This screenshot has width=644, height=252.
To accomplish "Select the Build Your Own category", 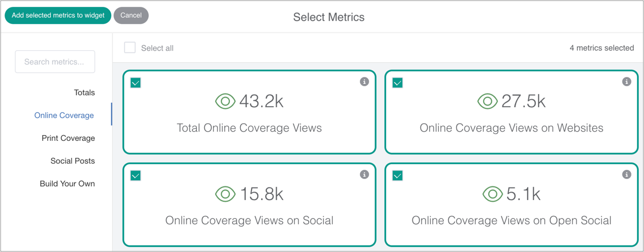I will (x=67, y=184).
